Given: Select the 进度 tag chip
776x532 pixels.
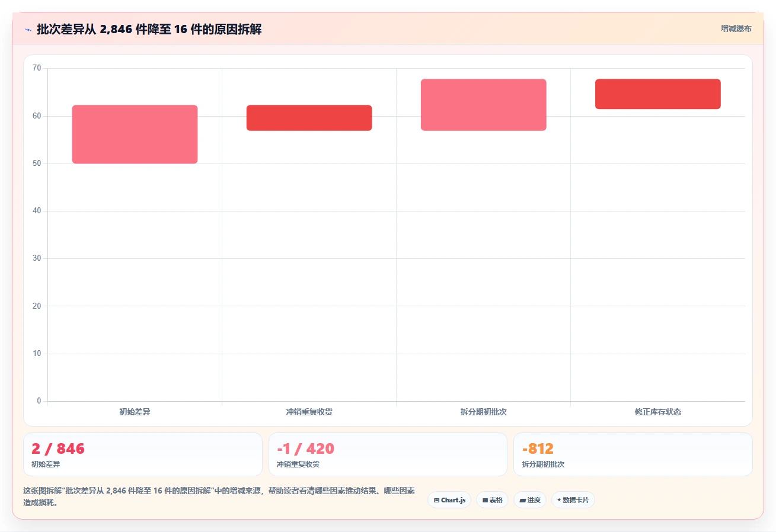Looking at the screenshot, I should [529, 500].
